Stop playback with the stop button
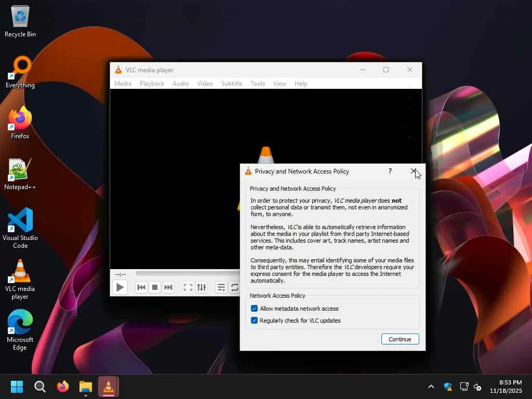This screenshot has width=532, height=399. [x=155, y=287]
